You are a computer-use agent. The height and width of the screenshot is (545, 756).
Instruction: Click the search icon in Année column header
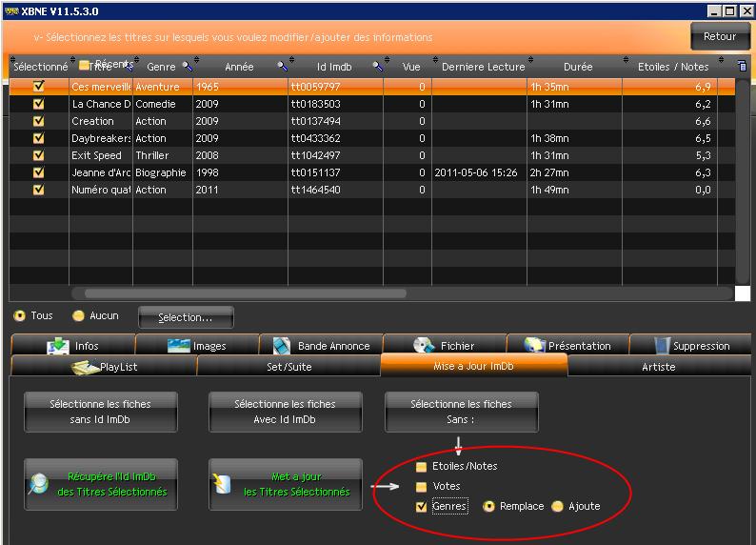click(283, 67)
